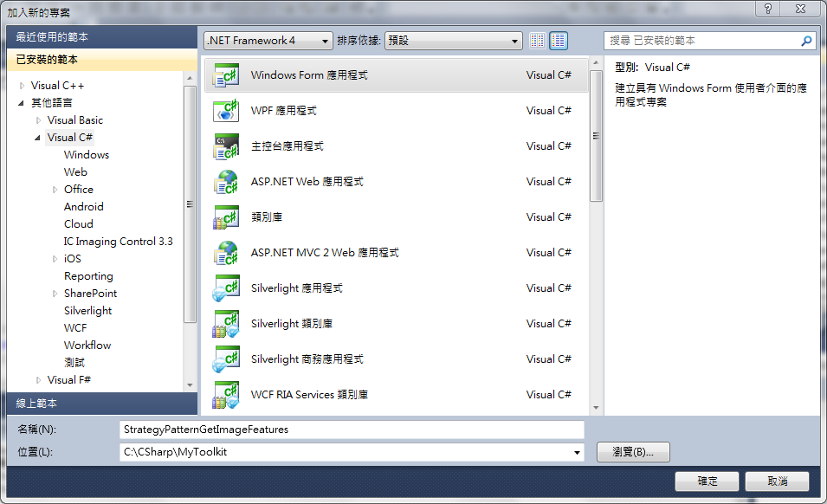Open the 線上範本 section

click(102, 404)
